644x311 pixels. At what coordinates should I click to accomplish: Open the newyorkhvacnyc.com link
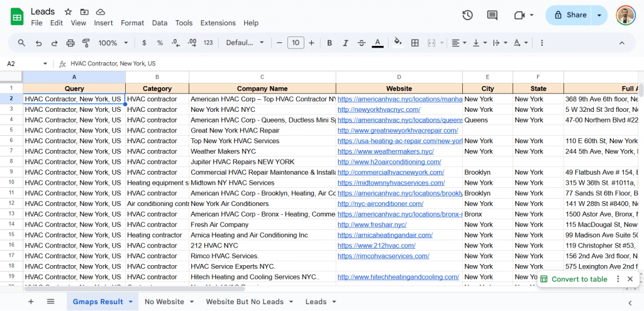click(x=379, y=109)
